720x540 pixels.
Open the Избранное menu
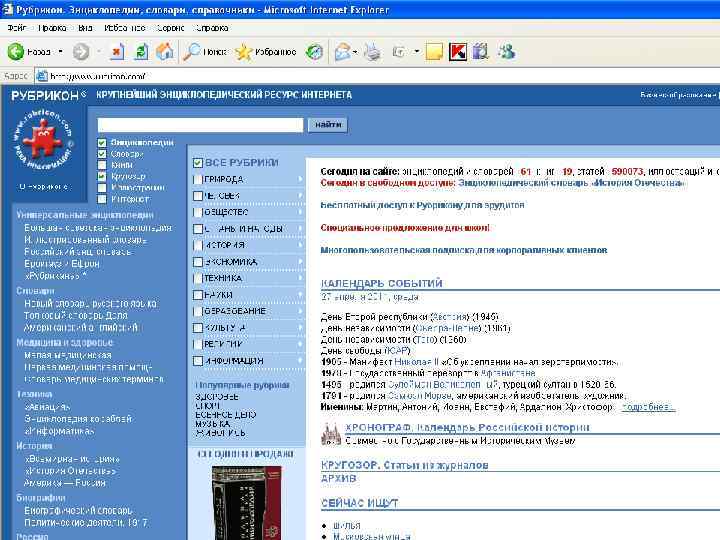pyautogui.click(x=124, y=28)
